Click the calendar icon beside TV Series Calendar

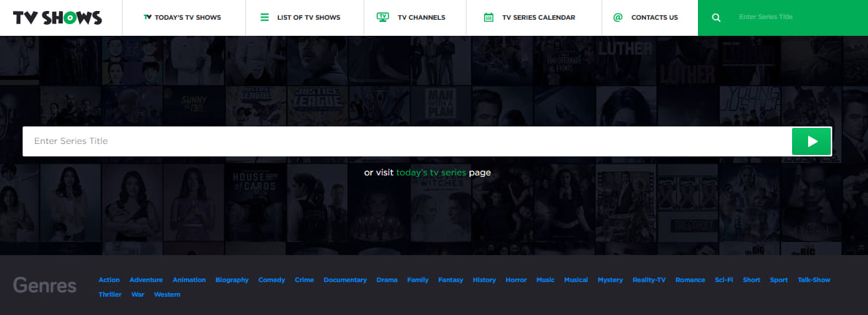click(488, 18)
